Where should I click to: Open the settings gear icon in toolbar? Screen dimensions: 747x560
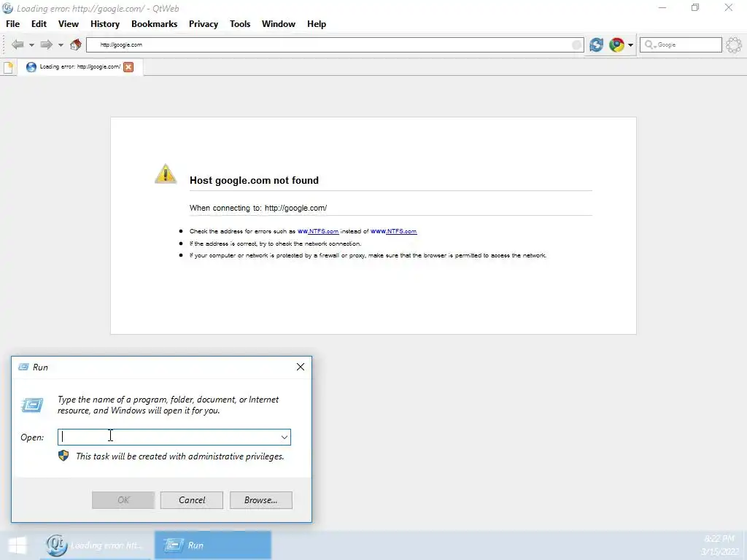[734, 45]
